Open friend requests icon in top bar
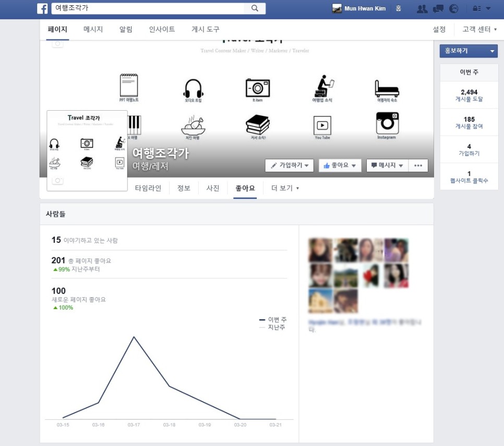504x446 pixels. coord(422,9)
